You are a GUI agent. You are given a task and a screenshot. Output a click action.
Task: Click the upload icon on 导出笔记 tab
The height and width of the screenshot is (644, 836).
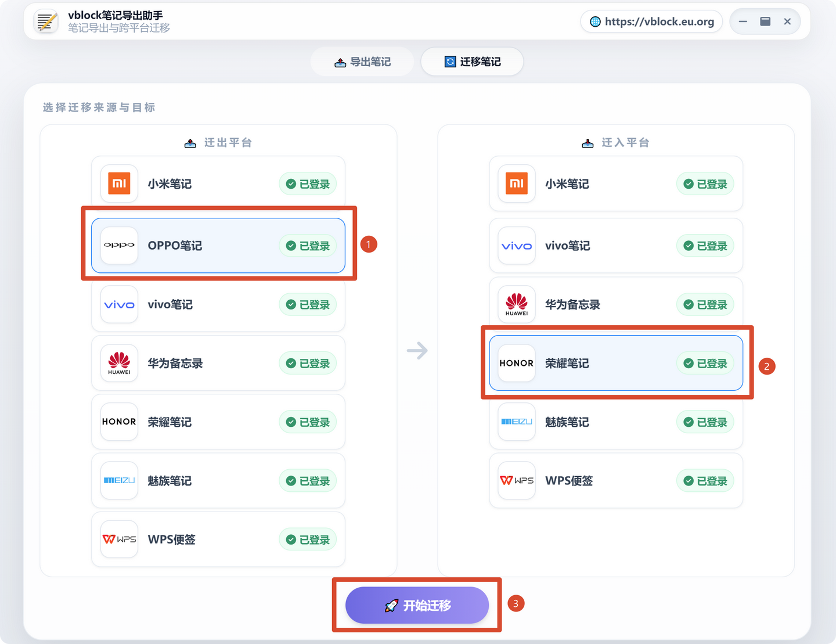tap(340, 62)
